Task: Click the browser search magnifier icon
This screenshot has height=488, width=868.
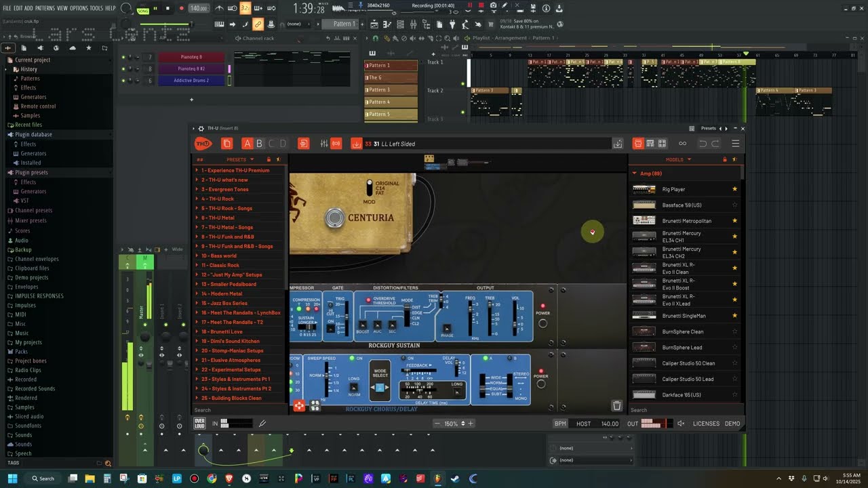Action: coord(107,464)
